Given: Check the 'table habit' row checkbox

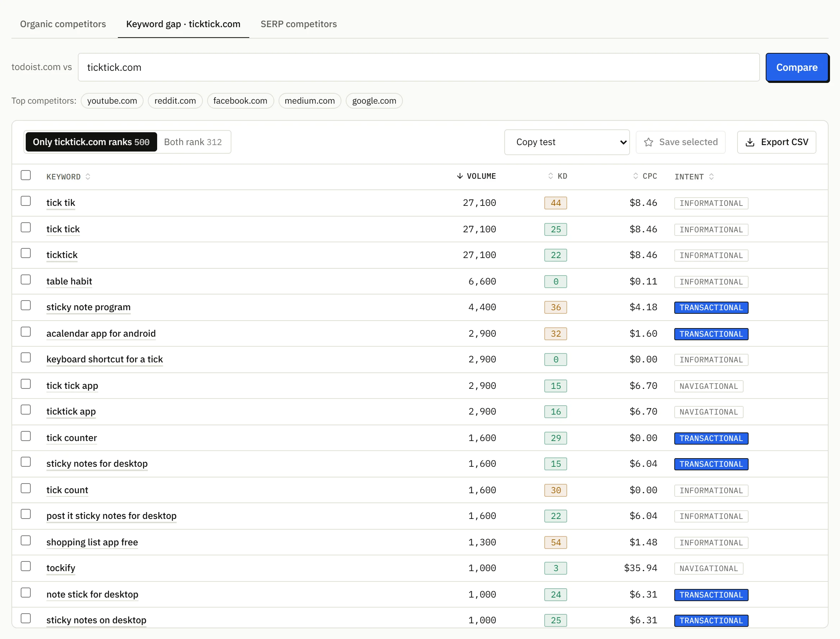Looking at the screenshot, I should [x=26, y=279].
